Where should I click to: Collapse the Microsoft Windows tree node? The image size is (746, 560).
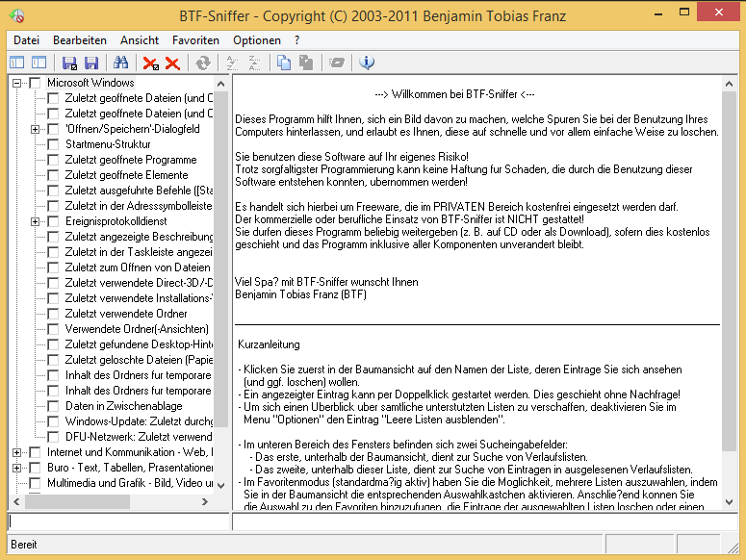[16, 83]
